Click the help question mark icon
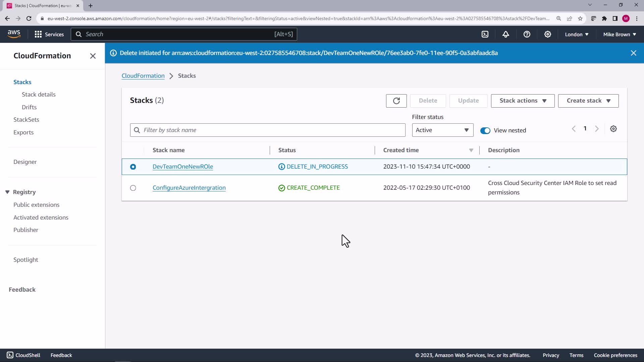 [527, 34]
